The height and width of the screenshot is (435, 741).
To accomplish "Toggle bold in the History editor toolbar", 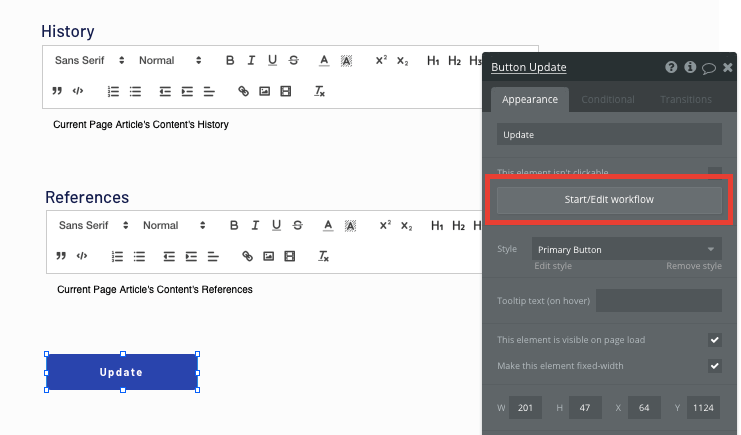I will tap(230, 61).
